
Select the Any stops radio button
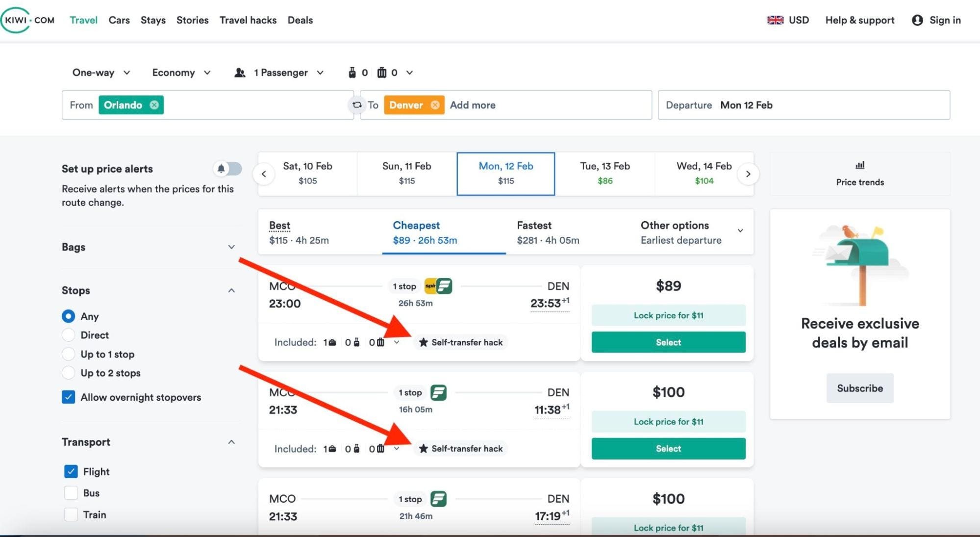point(69,316)
